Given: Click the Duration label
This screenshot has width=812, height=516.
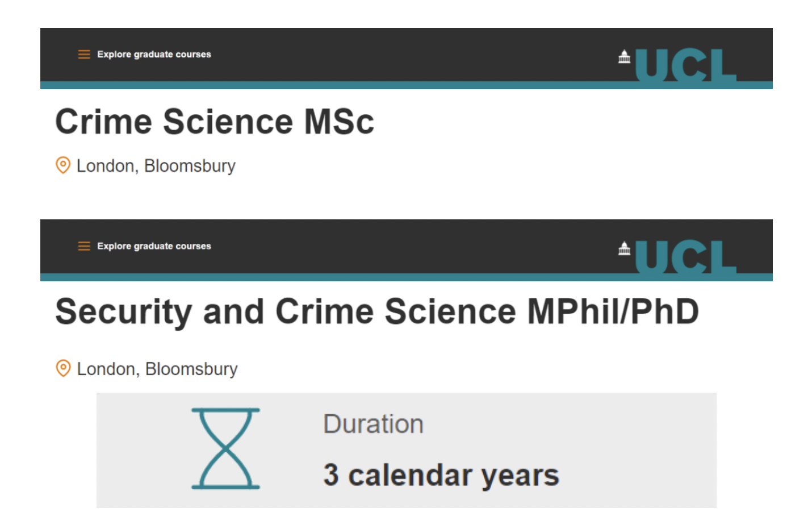Looking at the screenshot, I should click(373, 424).
